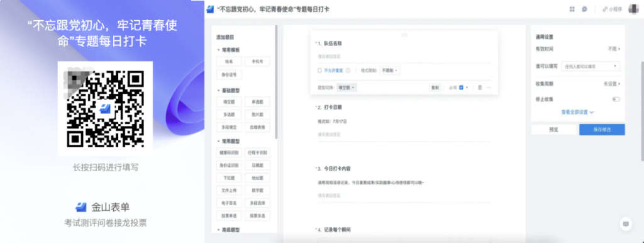Image resolution: width=644 pixels, height=243 pixels.
Task: Click the answer field under 打卡日期
Action: click(x=404, y=135)
